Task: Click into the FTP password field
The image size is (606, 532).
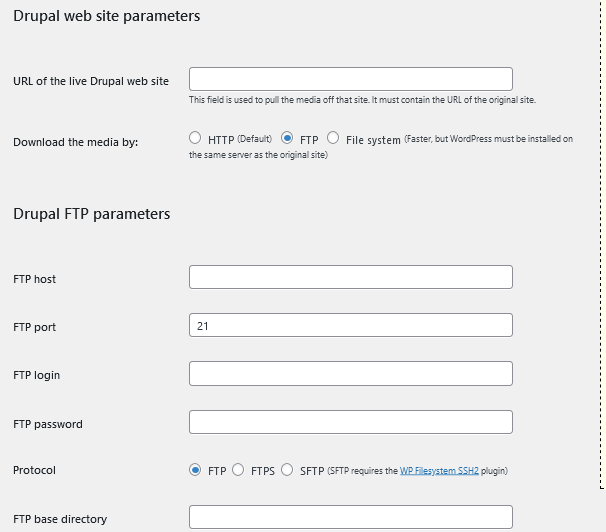Action: coord(350,422)
